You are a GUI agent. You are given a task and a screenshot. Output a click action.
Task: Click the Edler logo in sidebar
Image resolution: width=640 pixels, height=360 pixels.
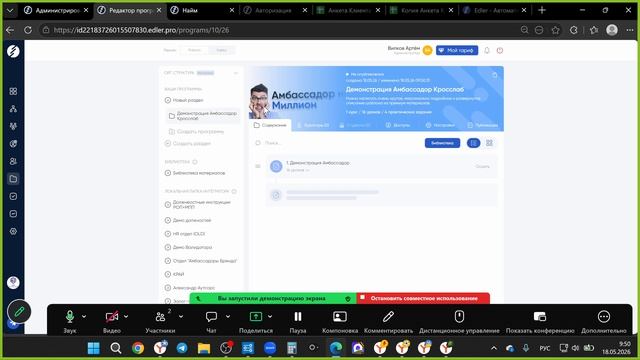click(13, 51)
